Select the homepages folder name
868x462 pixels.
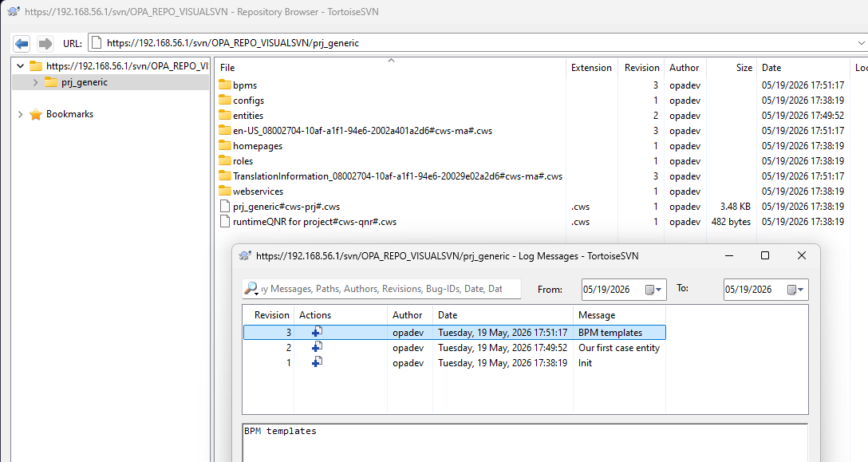coord(258,146)
